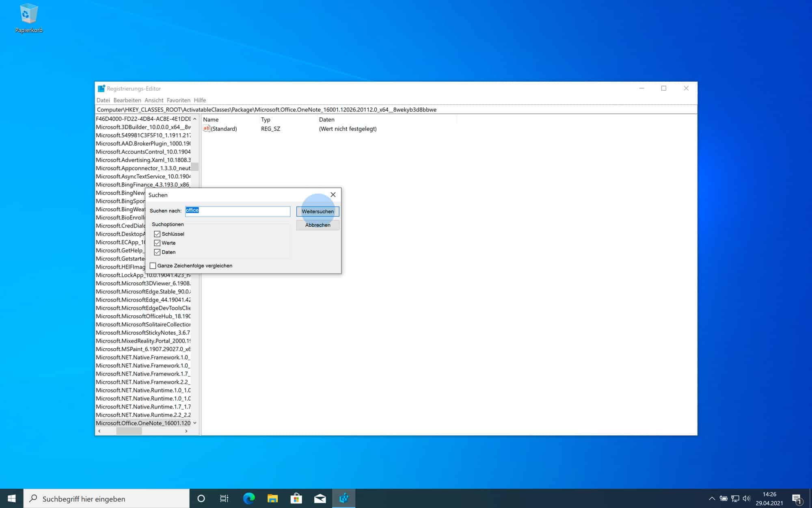
Task: Launch File Explorer from the taskbar
Action: click(x=272, y=498)
